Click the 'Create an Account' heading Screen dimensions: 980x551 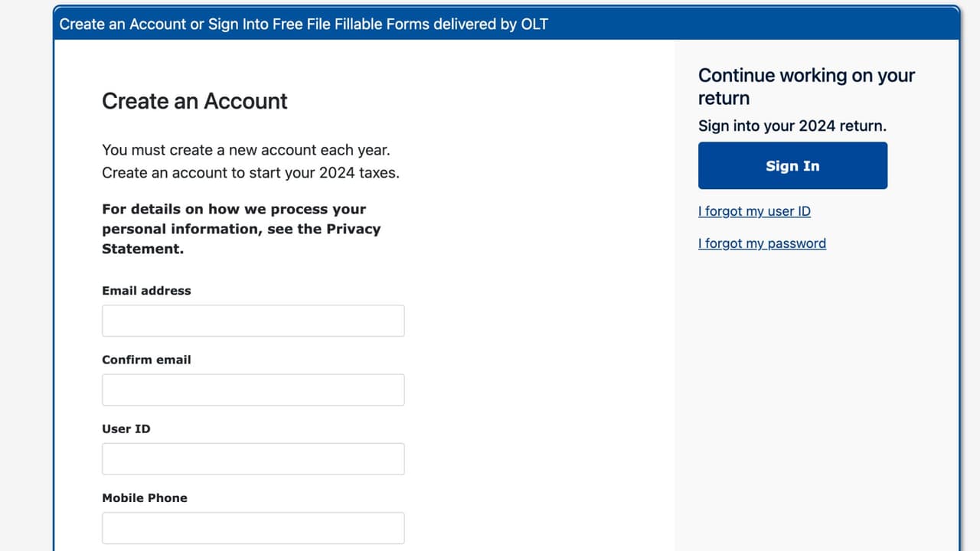pos(194,101)
